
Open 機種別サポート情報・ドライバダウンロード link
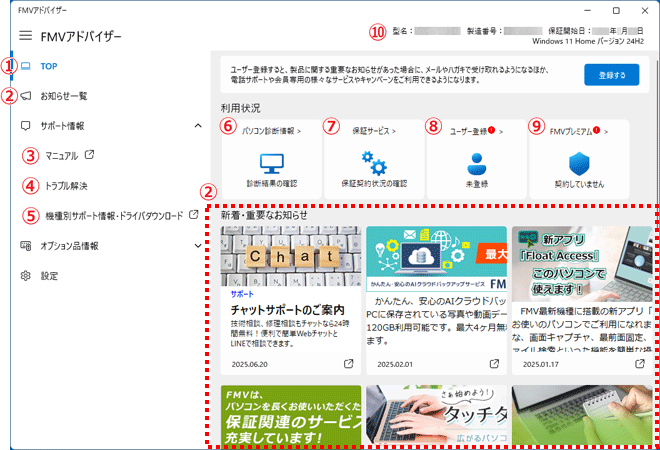click(114, 216)
